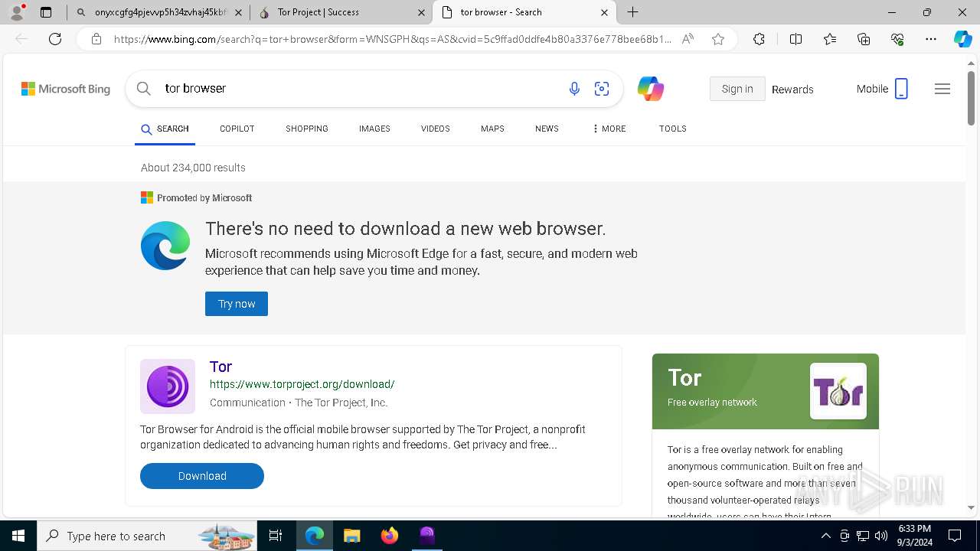
Task: Enable Read aloud in address bar
Action: 688,39
